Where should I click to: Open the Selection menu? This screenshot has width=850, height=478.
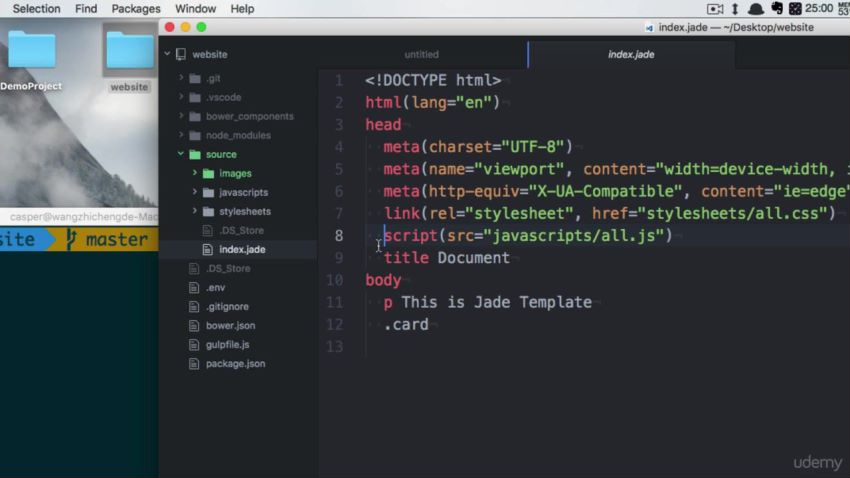[36, 9]
